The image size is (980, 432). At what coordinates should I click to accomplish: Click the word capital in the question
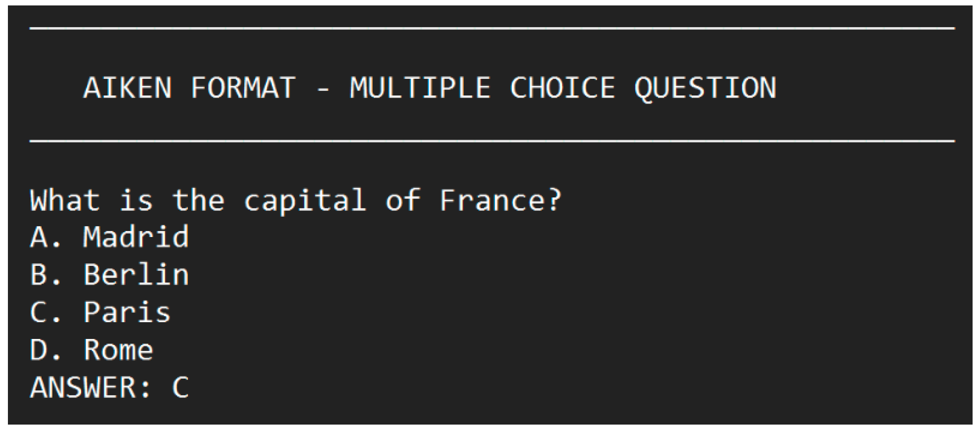(305, 200)
